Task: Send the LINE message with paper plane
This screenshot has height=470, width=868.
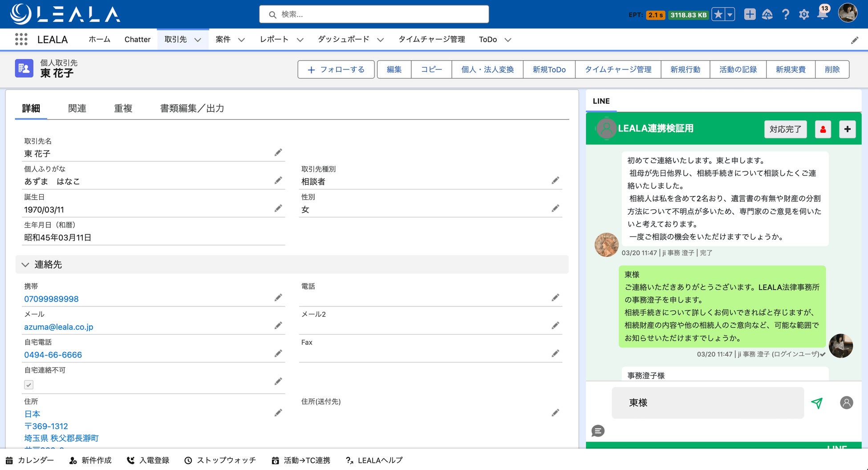Action: click(x=817, y=403)
